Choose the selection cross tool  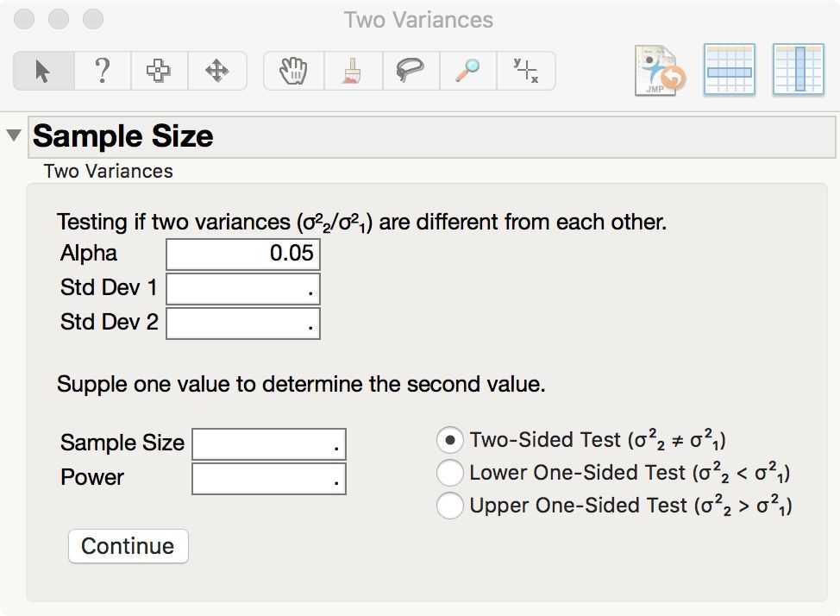point(159,71)
